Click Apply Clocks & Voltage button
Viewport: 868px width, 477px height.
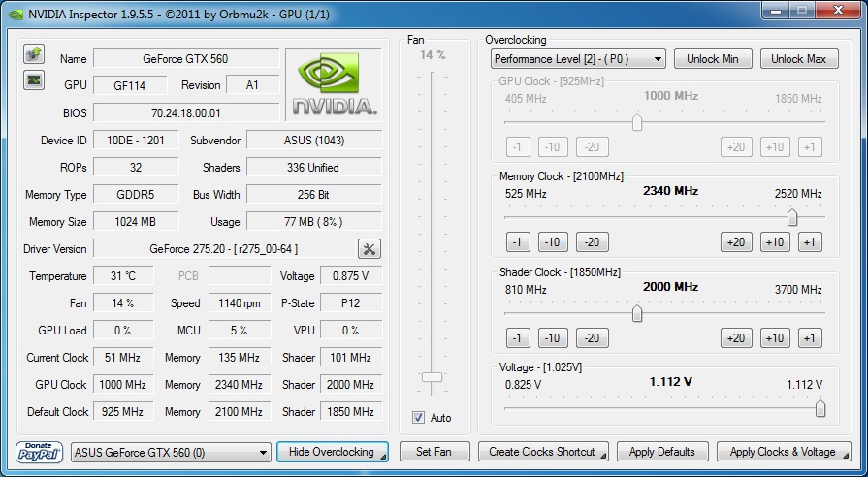[x=783, y=452]
